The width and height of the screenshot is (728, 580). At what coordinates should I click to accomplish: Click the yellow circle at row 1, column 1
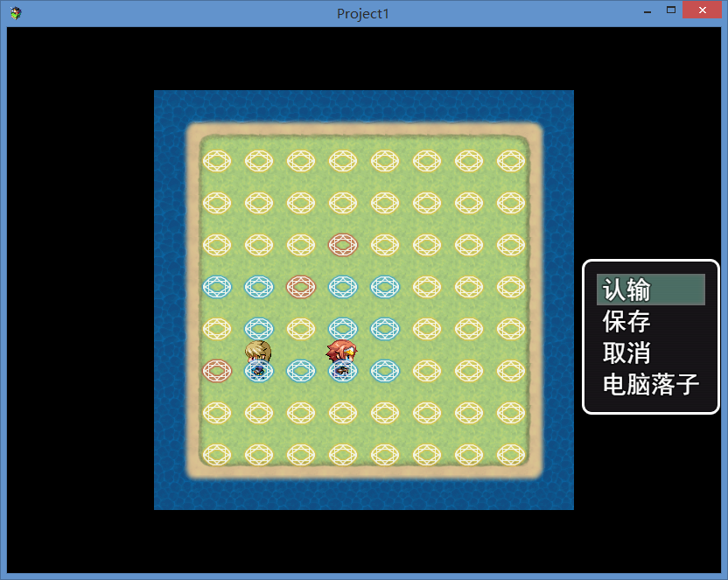point(217,161)
